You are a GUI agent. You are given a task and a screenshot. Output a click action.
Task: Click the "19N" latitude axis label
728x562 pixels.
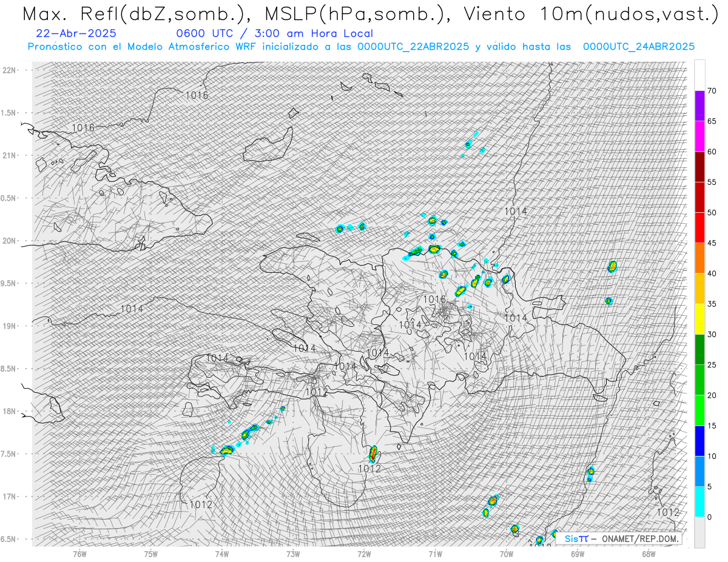coord(10,326)
